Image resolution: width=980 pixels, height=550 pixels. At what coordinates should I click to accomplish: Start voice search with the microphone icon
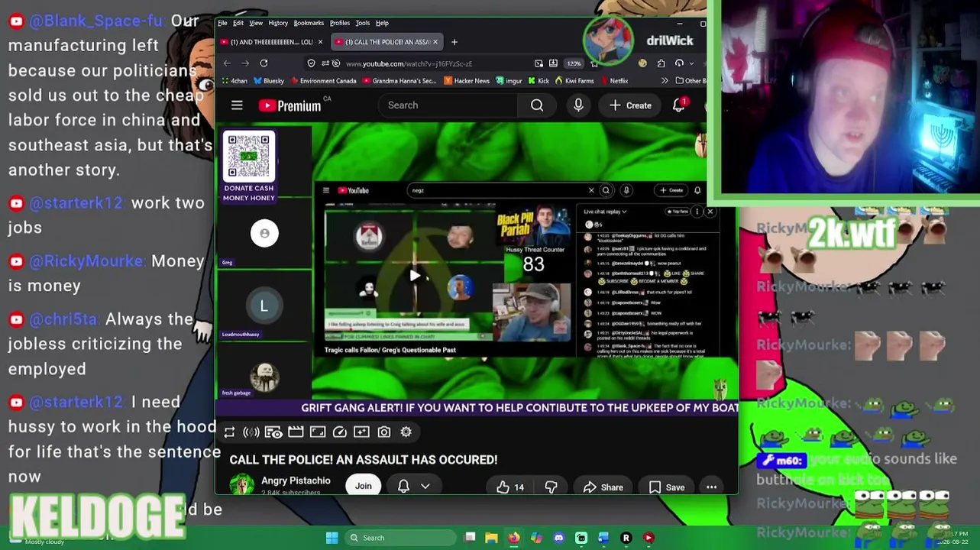point(578,105)
